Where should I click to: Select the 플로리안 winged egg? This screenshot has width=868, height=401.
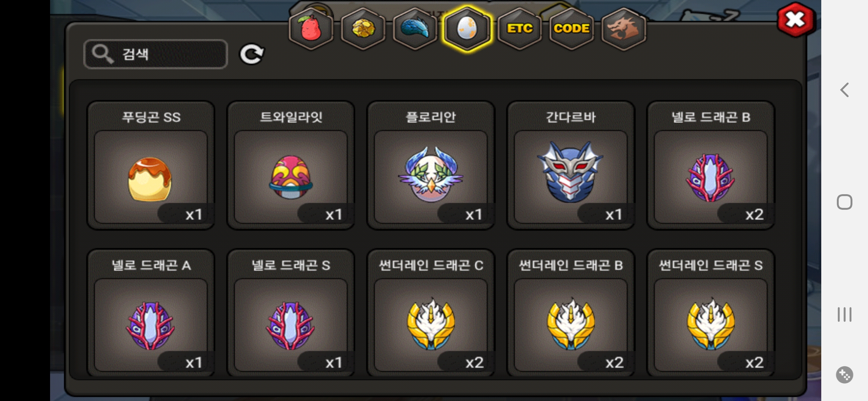[431, 165]
